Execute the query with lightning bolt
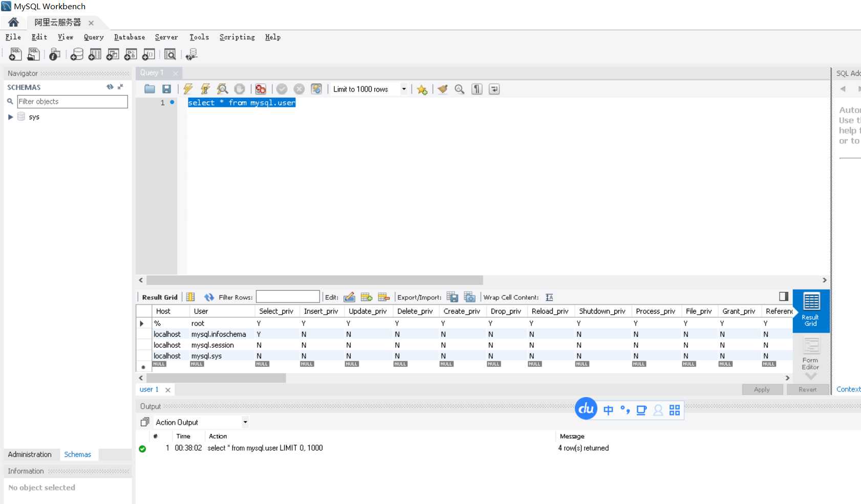 pyautogui.click(x=188, y=89)
